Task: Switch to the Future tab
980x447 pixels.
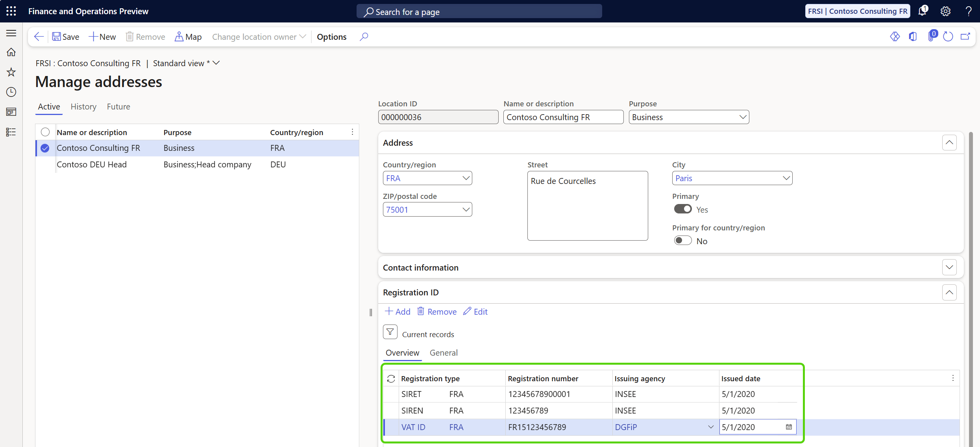Action: (118, 107)
